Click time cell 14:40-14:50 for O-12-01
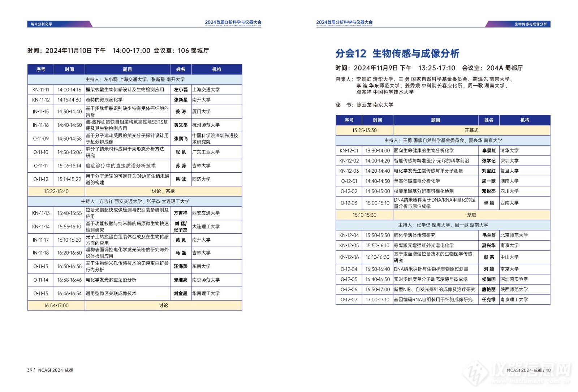The width and height of the screenshot is (578, 392). coord(378,181)
